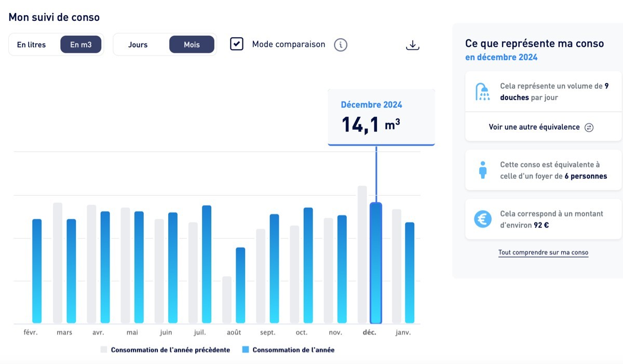
Task: Click the blue current-year legend square
Action: click(246, 350)
